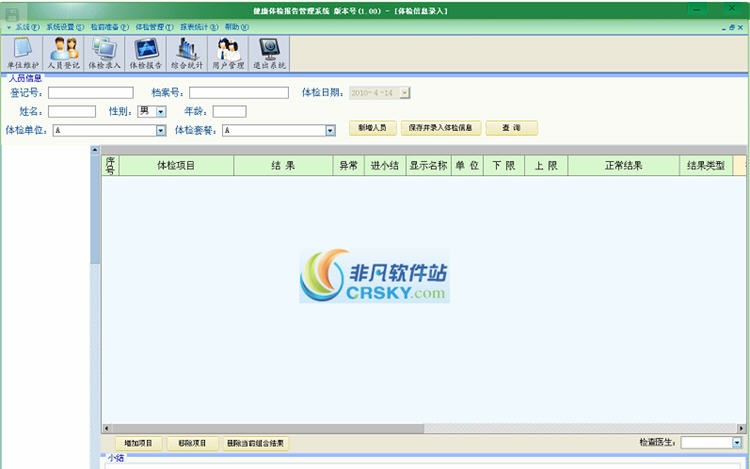
Task: Click the 增加项目 button
Action: tap(138, 443)
